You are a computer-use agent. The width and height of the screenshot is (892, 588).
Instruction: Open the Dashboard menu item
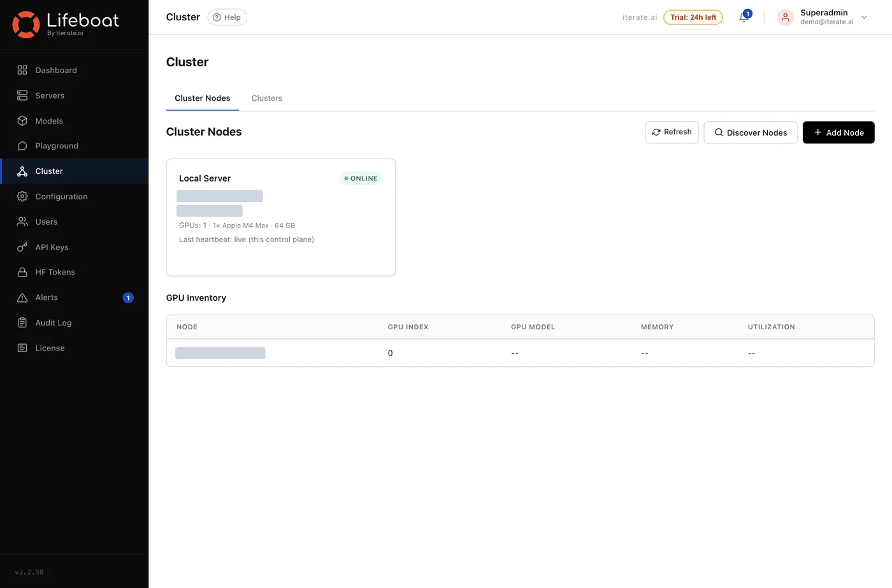point(75,70)
